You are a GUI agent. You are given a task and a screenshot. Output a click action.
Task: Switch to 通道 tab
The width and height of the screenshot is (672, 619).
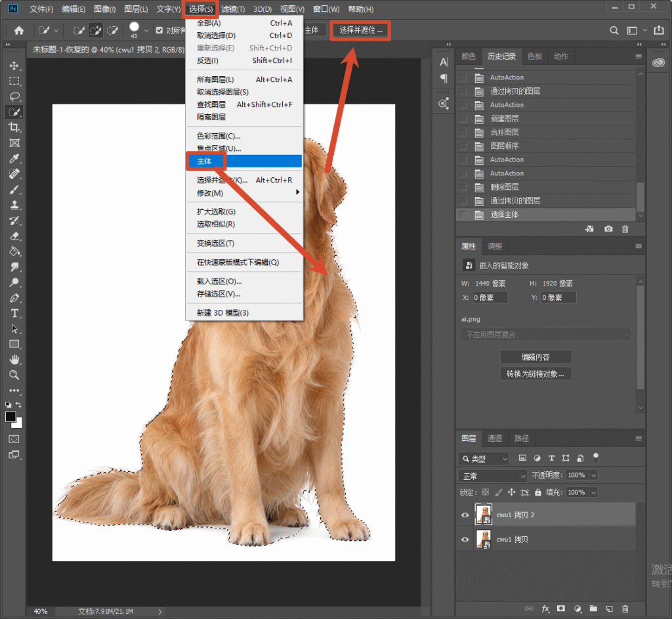point(495,438)
